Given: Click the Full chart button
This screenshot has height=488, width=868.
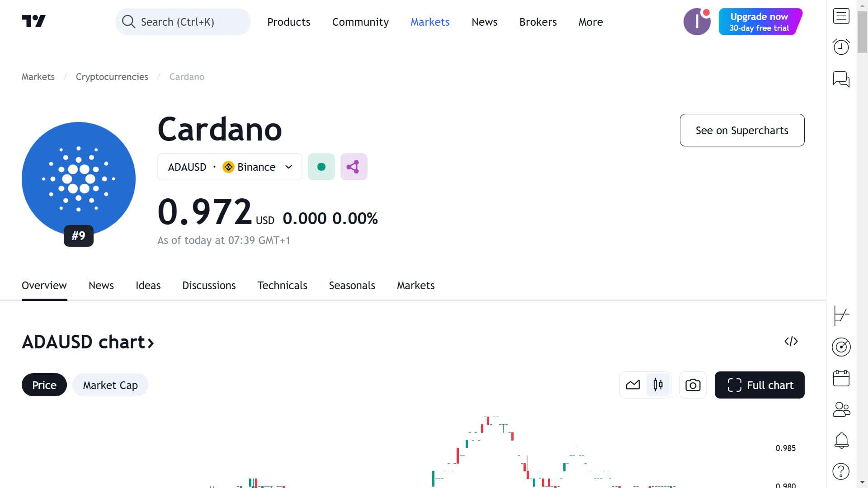Looking at the screenshot, I should click(x=759, y=385).
